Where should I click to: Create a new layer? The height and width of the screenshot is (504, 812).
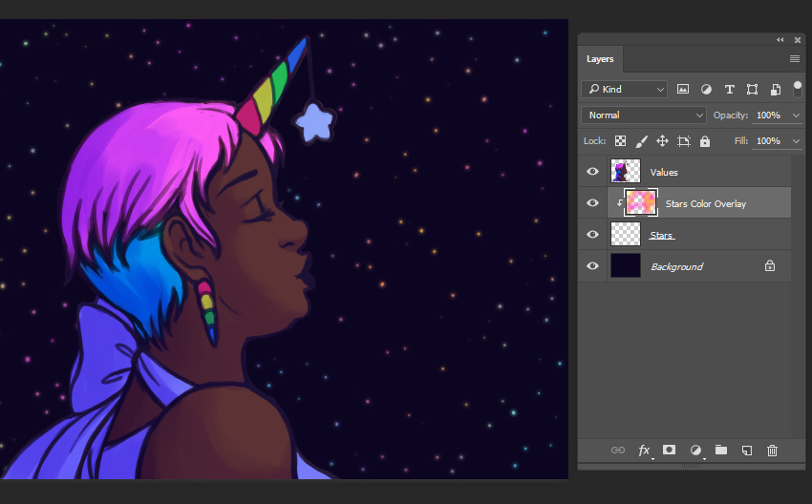pos(747,451)
